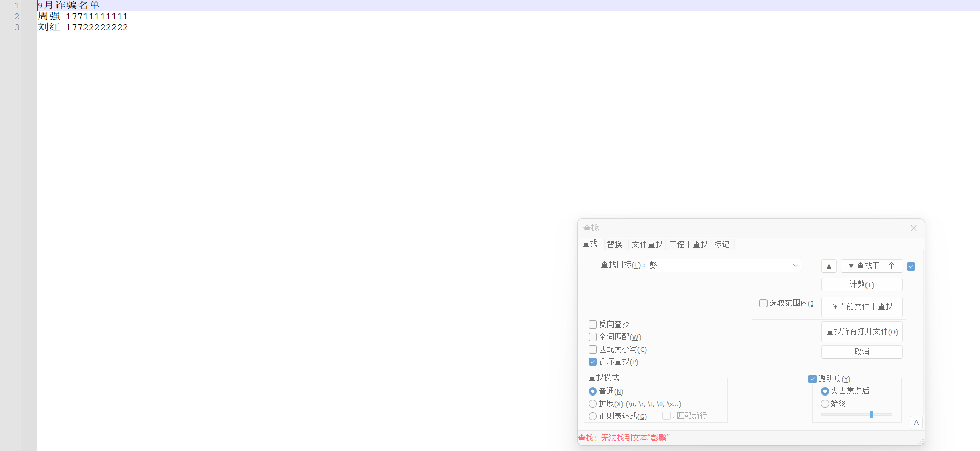Click the 计数 button
This screenshot has height=451, width=980.
click(x=862, y=285)
